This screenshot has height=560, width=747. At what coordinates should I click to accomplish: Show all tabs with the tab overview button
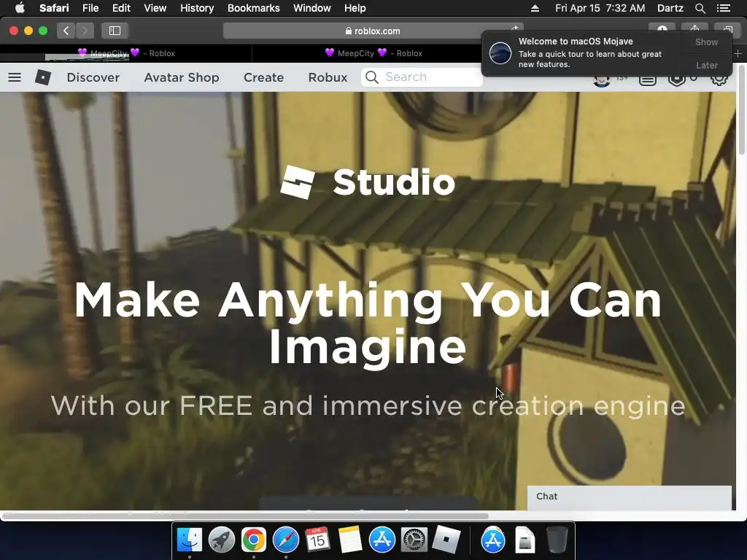pyautogui.click(x=727, y=29)
